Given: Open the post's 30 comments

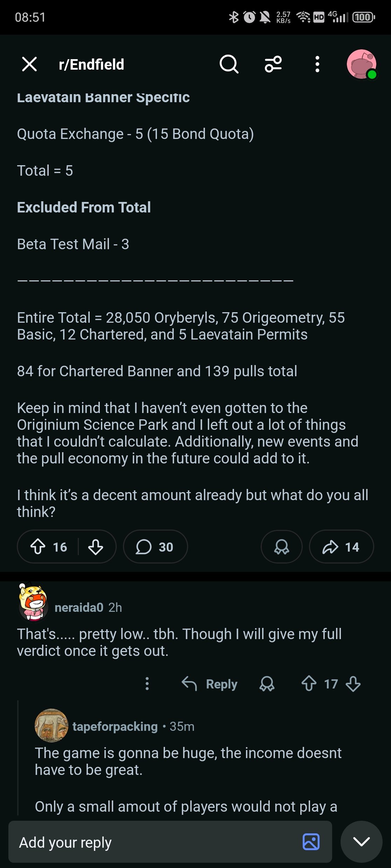Looking at the screenshot, I should coord(155,547).
